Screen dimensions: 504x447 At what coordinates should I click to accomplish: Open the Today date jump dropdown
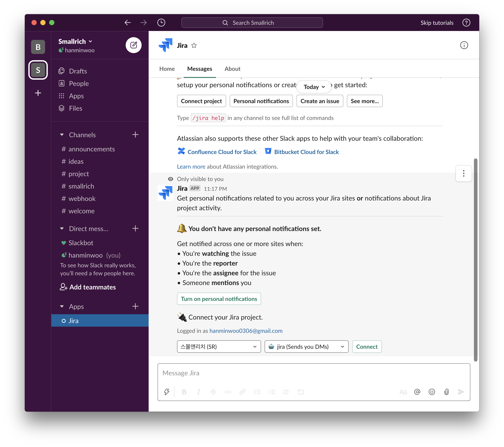tap(314, 87)
